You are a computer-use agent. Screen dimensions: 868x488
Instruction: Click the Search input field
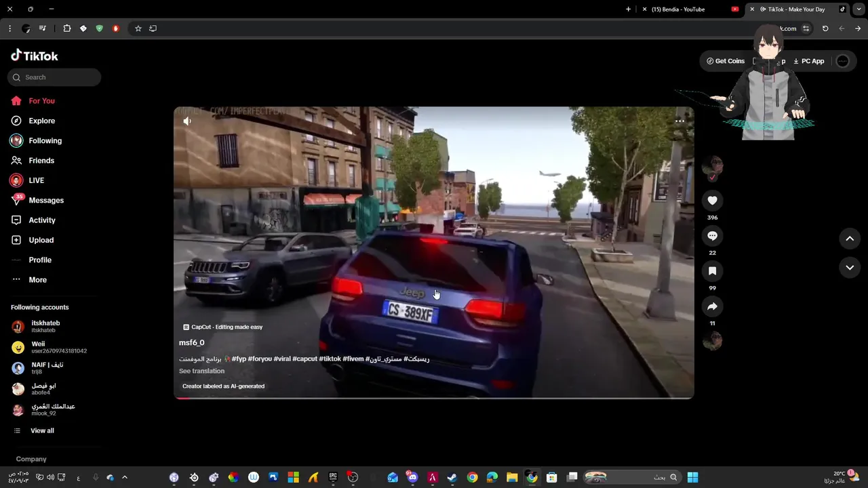coord(55,77)
